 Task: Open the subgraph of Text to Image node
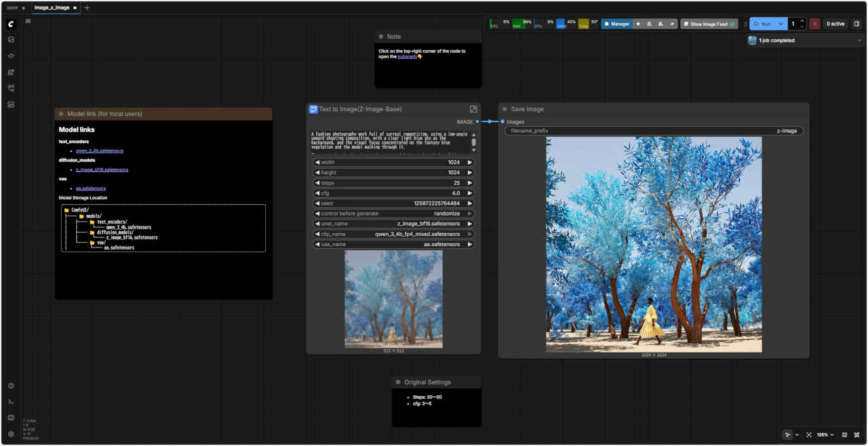tap(473, 109)
